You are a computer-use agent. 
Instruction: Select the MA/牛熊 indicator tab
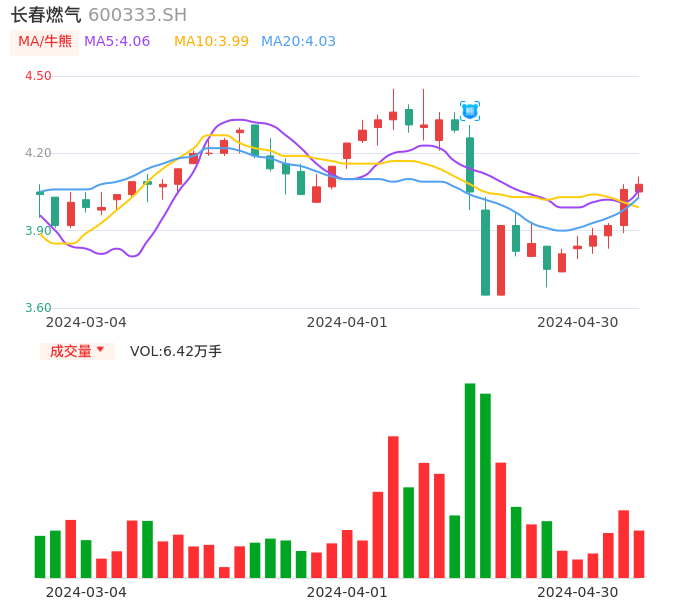pyautogui.click(x=45, y=42)
